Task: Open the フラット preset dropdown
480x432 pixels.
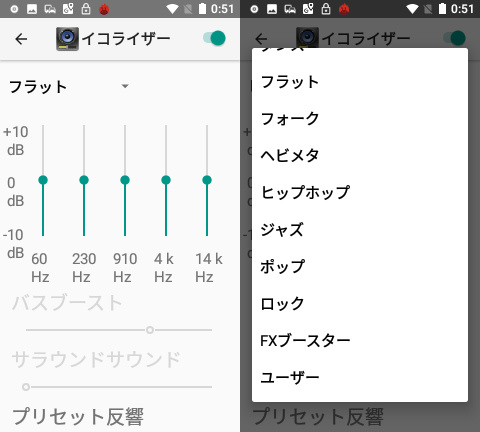Action: click(69, 87)
